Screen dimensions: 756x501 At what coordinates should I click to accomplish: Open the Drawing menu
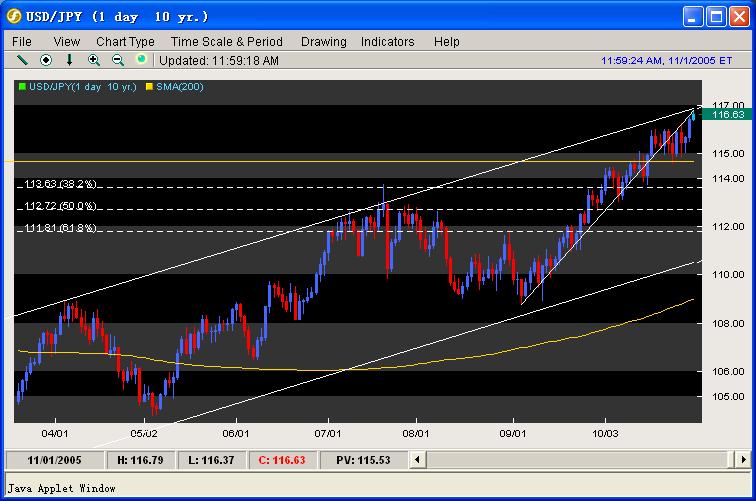click(324, 42)
